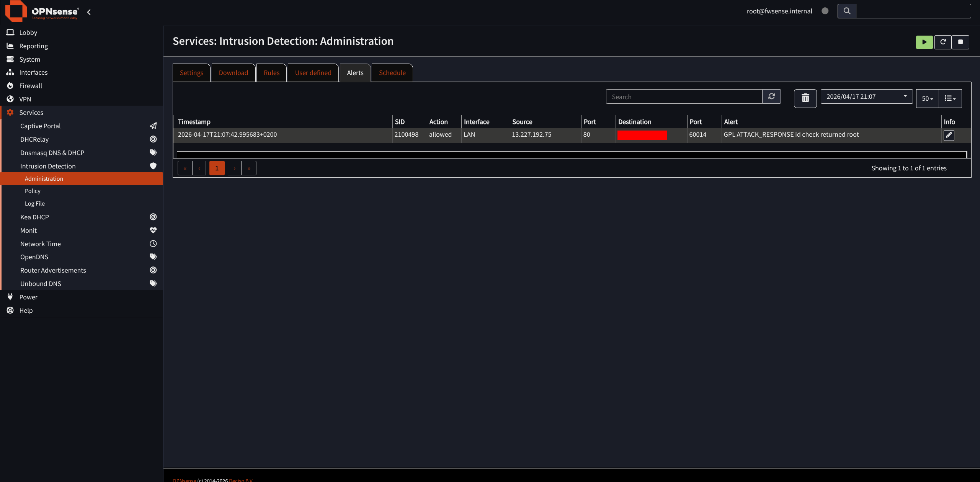The height and width of the screenshot is (482, 980).
Task: Click the alerts Search input field
Action: click(x=684, y=96)
